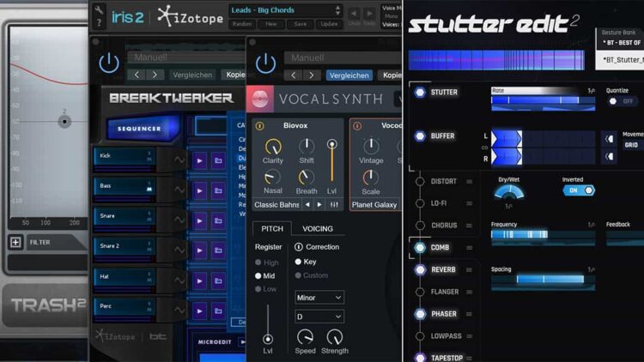Toggle the Biovox module power icon
The image size is (644, 362).
click(x=260, y=126)
